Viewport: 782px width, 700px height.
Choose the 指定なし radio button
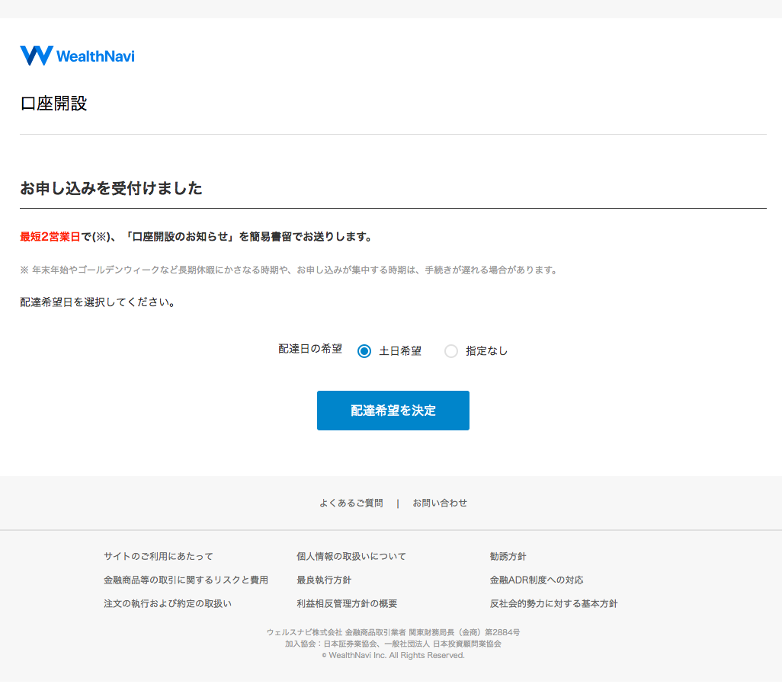451,351
